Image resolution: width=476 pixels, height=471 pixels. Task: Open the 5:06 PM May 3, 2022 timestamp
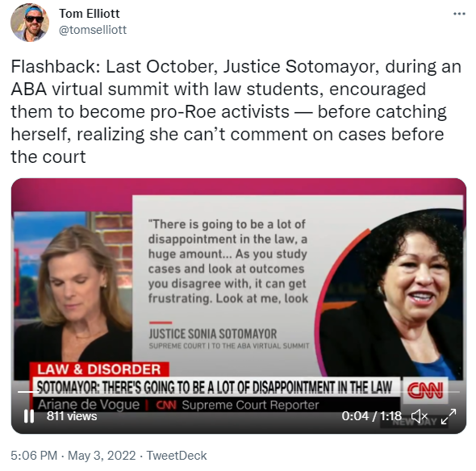[x=73, y=456]
